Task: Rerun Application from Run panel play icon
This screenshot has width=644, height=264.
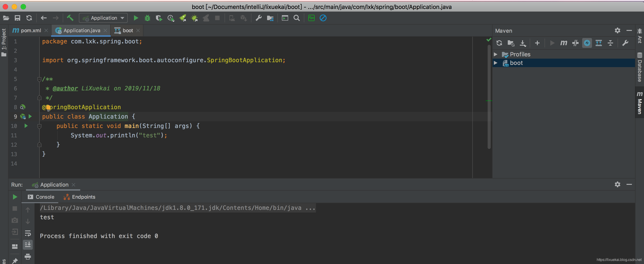Action: [15, 197]
